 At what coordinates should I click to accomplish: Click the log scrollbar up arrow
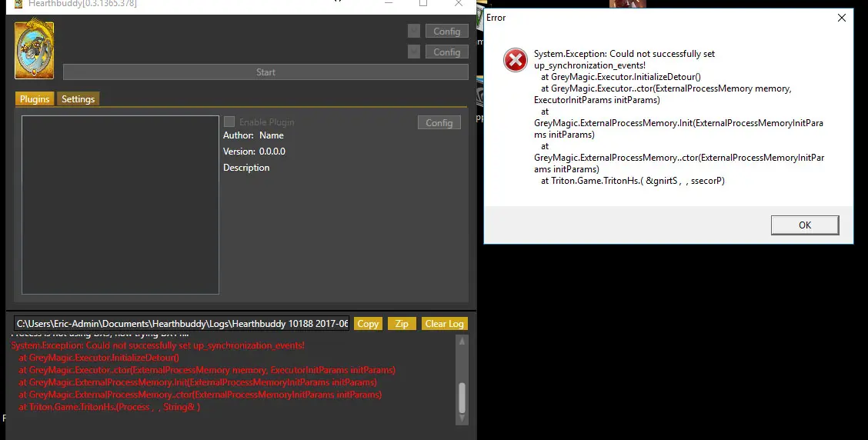click(462, 342)
